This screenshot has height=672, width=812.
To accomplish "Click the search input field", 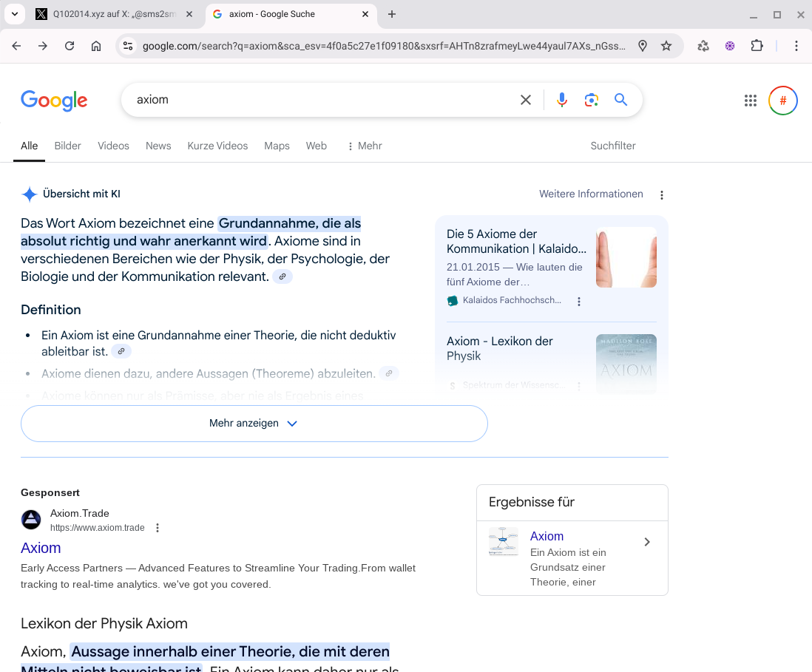I will [x=318, y=100].
